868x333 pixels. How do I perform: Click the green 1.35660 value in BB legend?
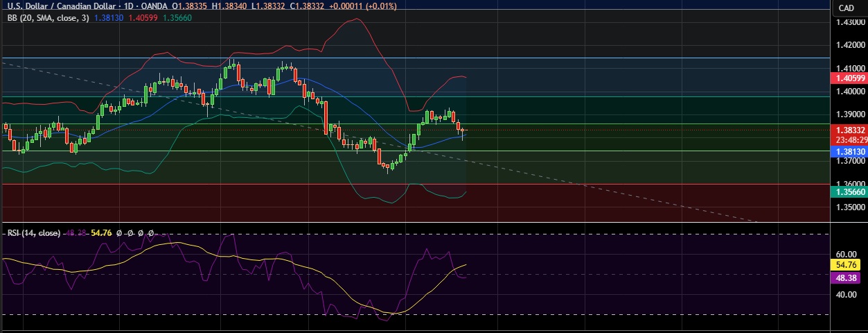pyautogui.click(x=177, y=18)
